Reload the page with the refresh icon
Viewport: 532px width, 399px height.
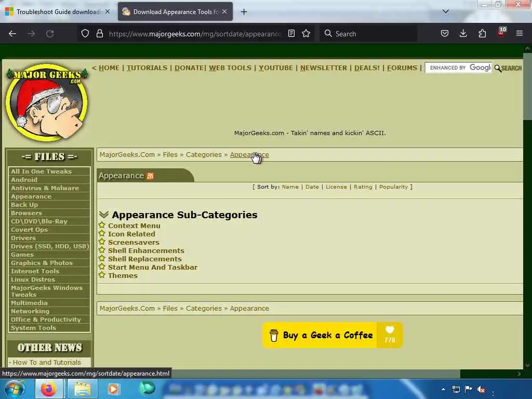tap(50, 34)
